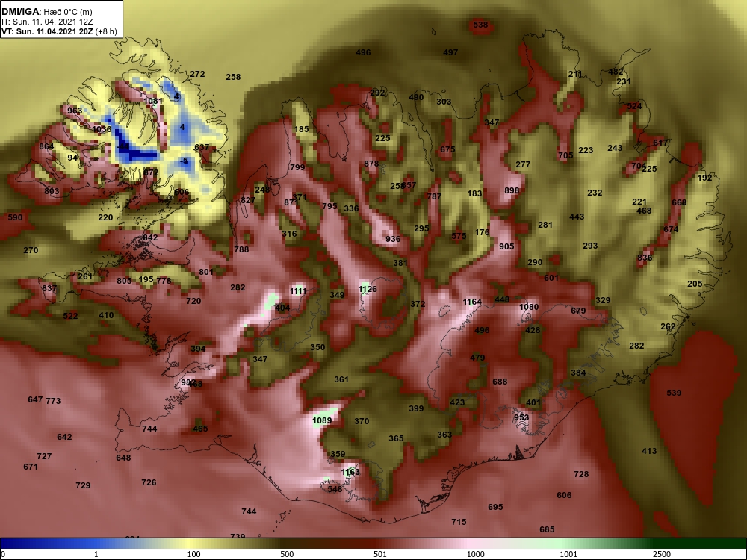
Task: Click the value 413 in the southeast sea
Action: pos(649,451)
